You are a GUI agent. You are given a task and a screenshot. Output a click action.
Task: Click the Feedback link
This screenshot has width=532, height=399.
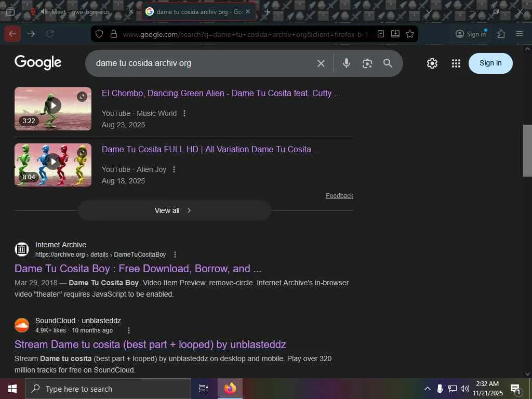[x=339, y=196]
